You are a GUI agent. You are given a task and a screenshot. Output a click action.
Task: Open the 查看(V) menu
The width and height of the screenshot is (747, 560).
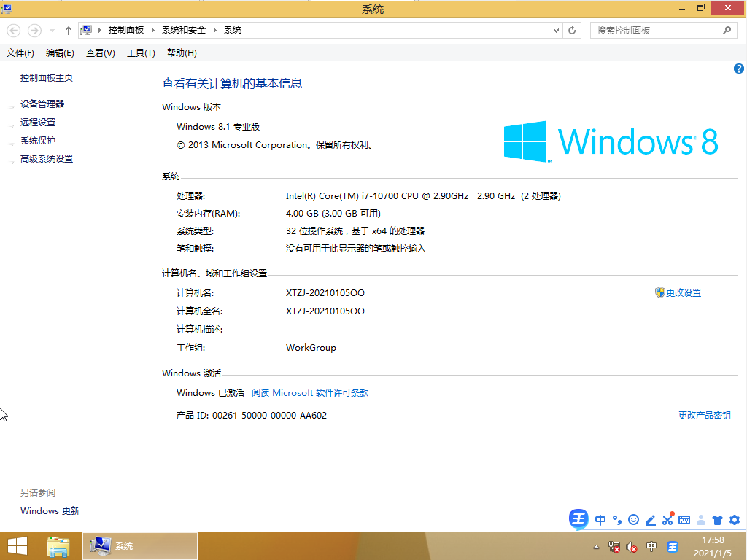coord(100,53)
